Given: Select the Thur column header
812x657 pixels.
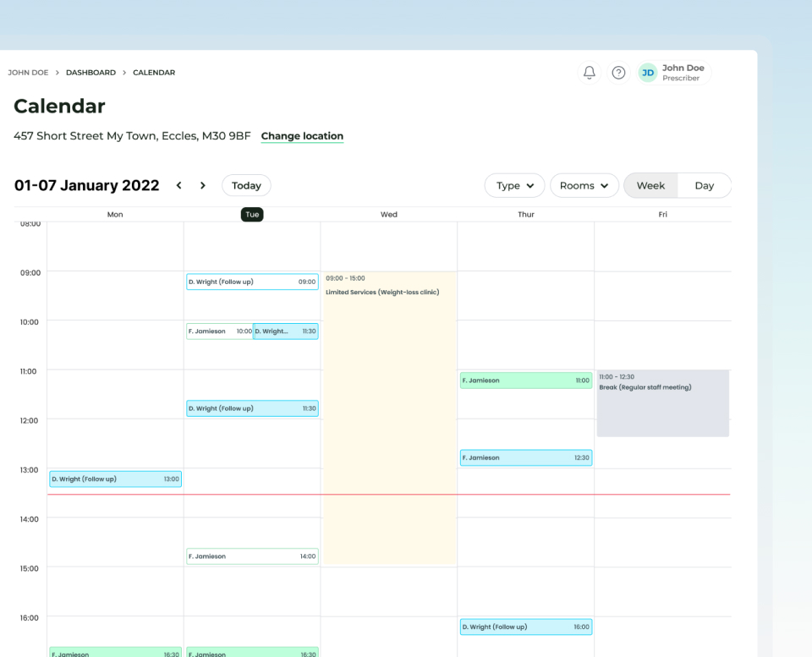Looking at the screenshot, I should pyautogui.click(x=525, y=214).
